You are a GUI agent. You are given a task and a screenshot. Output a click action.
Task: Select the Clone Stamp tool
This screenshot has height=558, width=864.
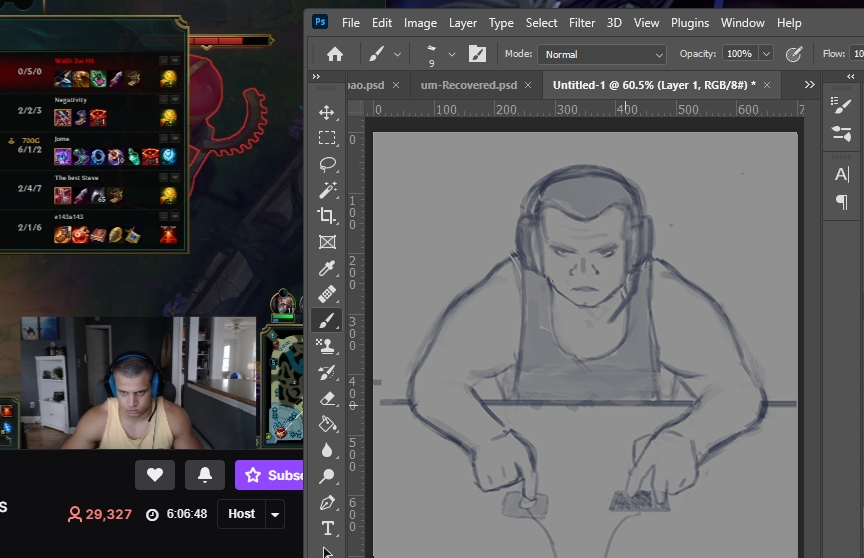point(327,346)
